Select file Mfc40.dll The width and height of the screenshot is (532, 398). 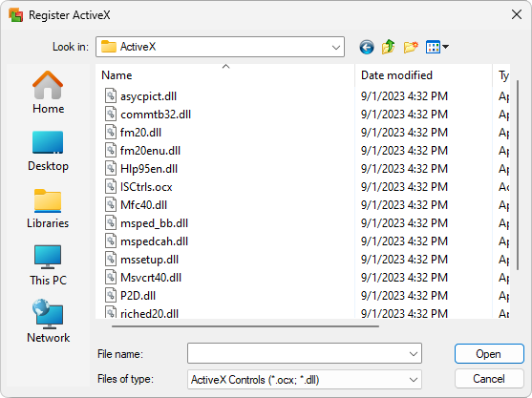click(x=143, y=205)
